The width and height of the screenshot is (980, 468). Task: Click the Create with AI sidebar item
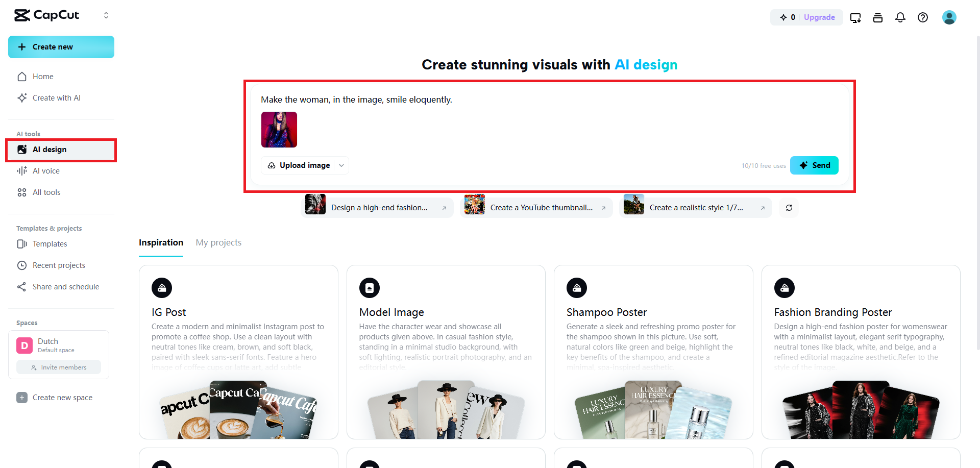56,97
